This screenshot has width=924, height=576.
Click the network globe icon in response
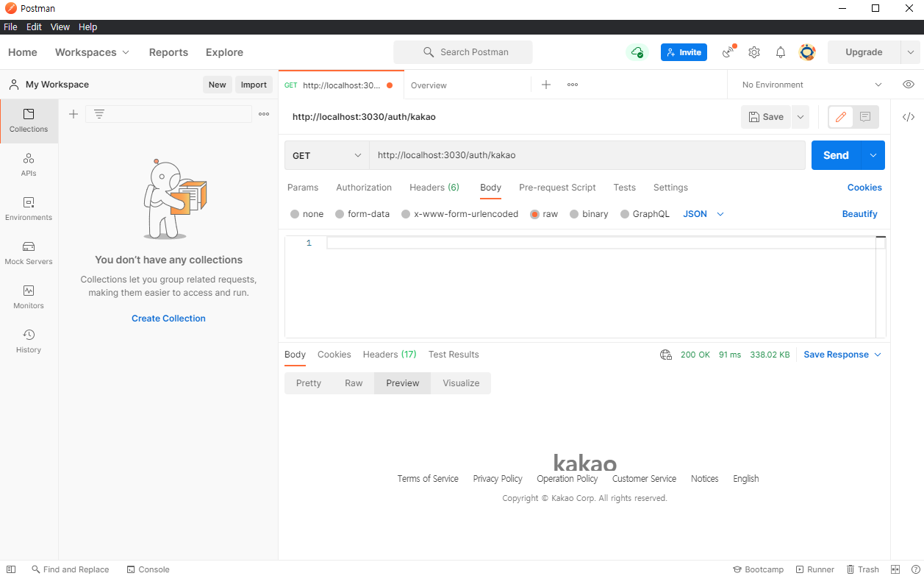pyautogui.click(x=666, y=355)
